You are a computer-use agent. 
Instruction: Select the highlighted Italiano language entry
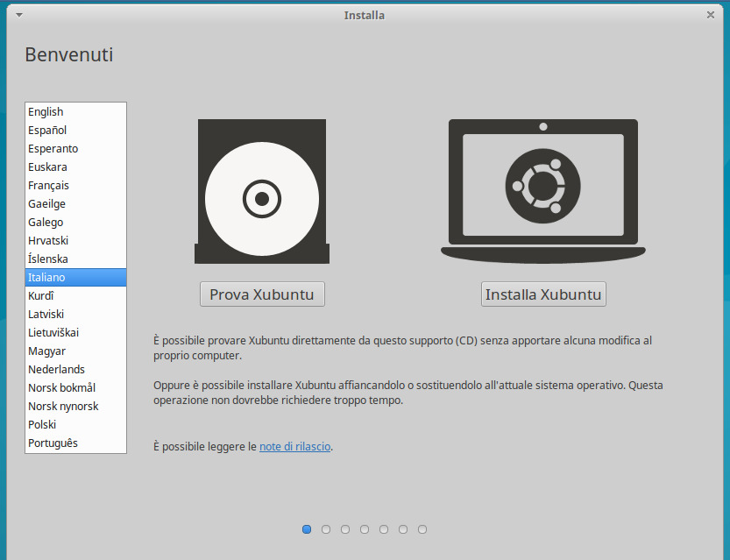[x=75, y=278]
